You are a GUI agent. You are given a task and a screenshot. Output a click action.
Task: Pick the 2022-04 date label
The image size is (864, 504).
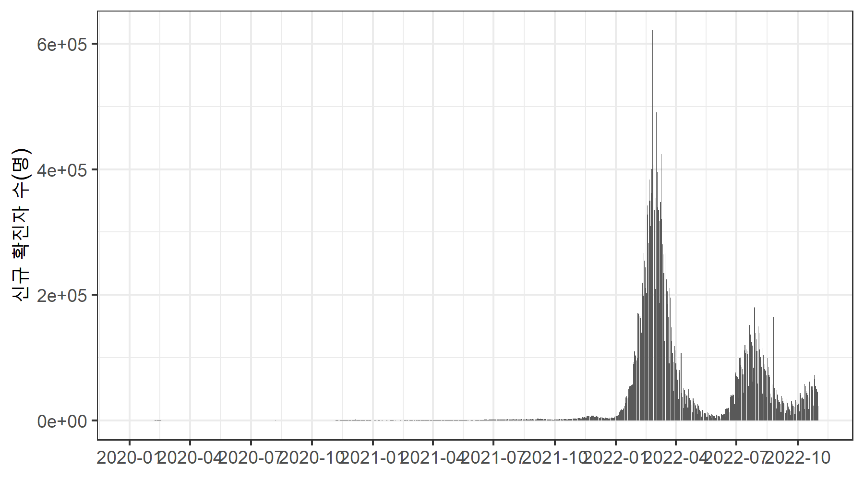click(x=676, y=458)
